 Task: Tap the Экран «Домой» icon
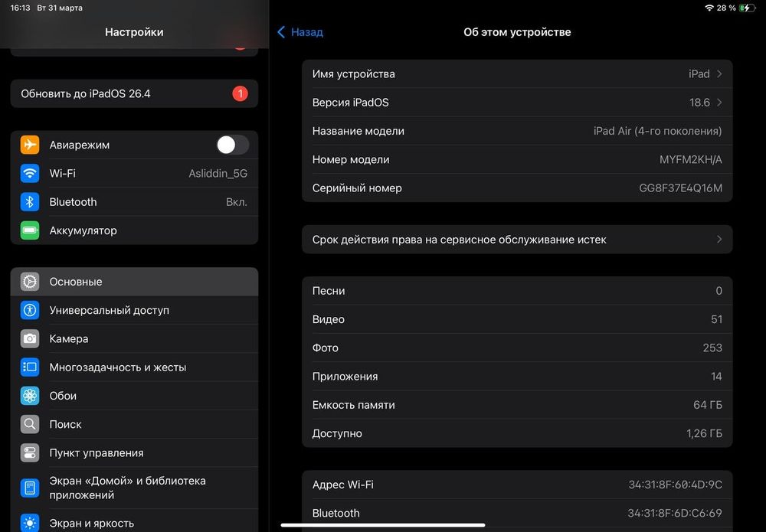point(30,488)
